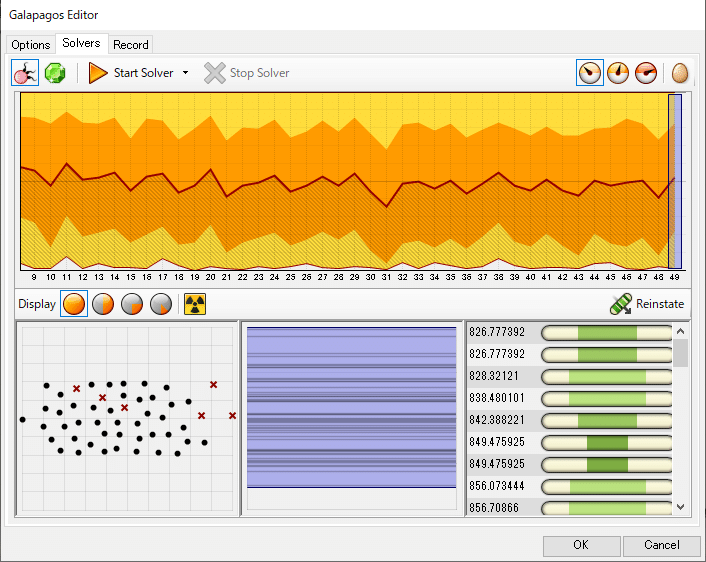Select the half orange circle display mode
706x562 pixels.
(103, 304)
